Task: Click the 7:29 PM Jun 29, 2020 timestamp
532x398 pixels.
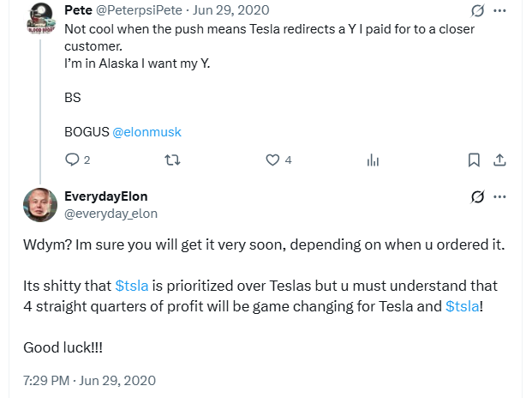Action: (x=89, y=380)
